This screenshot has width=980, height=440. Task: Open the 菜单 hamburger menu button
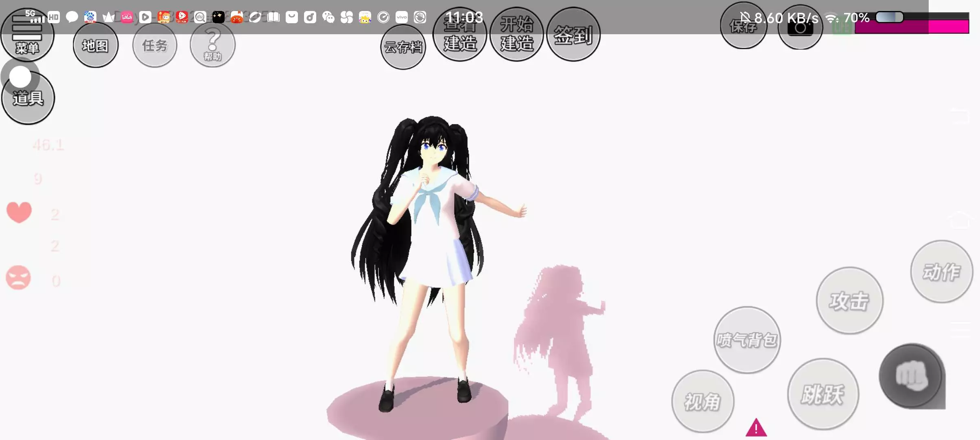click(27, 39)
